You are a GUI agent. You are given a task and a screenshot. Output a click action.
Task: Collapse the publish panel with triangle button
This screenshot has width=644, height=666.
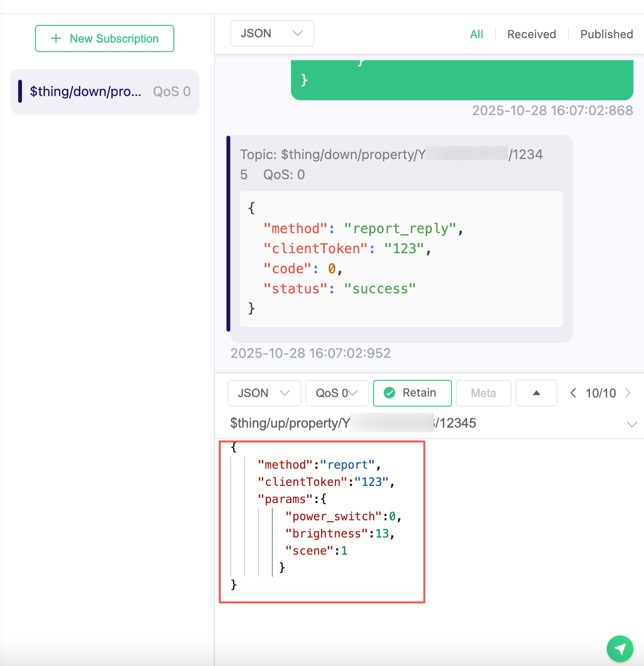point(537,393)
